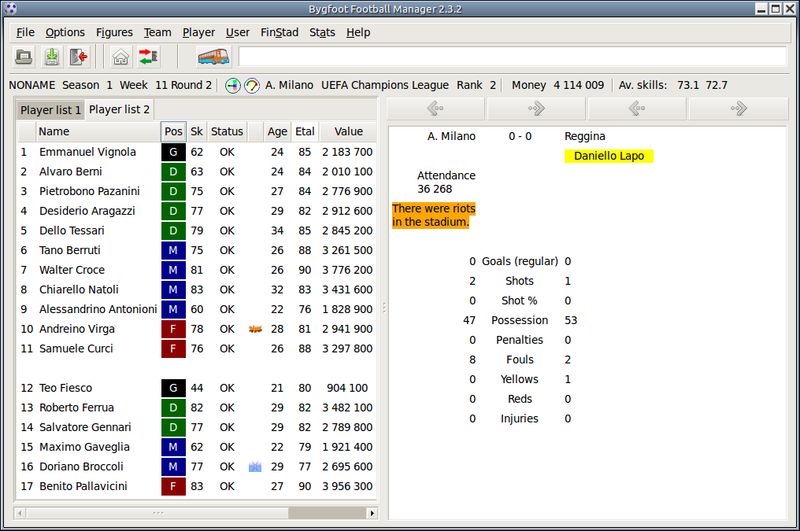Click first back-arrow browse button
Screen dimensions: 800x531
coord(435,108)
